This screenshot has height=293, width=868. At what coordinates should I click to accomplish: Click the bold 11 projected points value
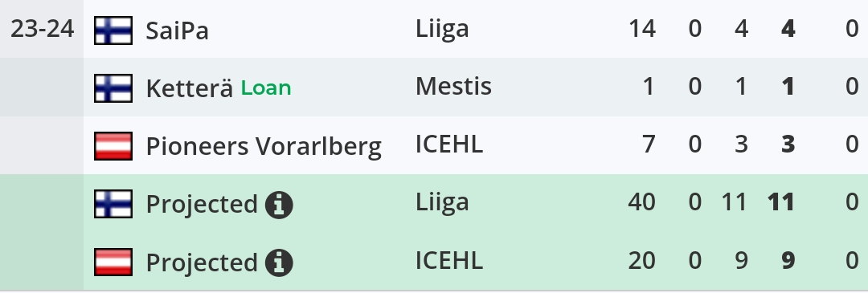coord(781,202)
